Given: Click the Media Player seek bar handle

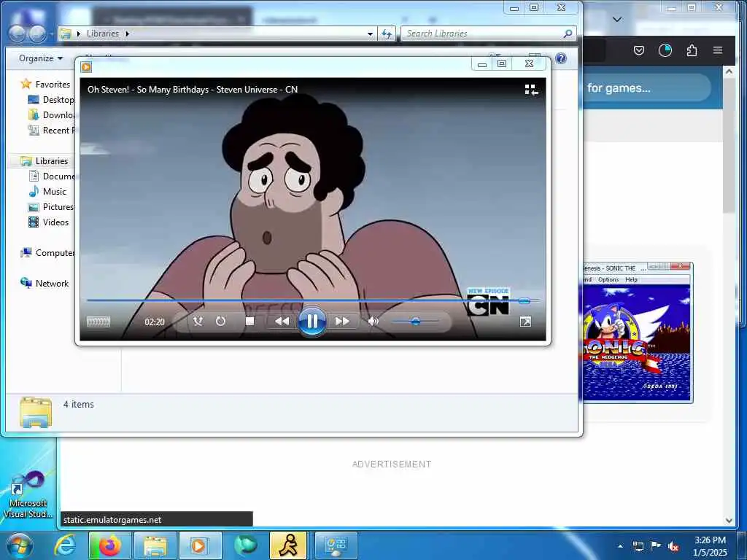Looking at the screenshot, I should [524, 301].
